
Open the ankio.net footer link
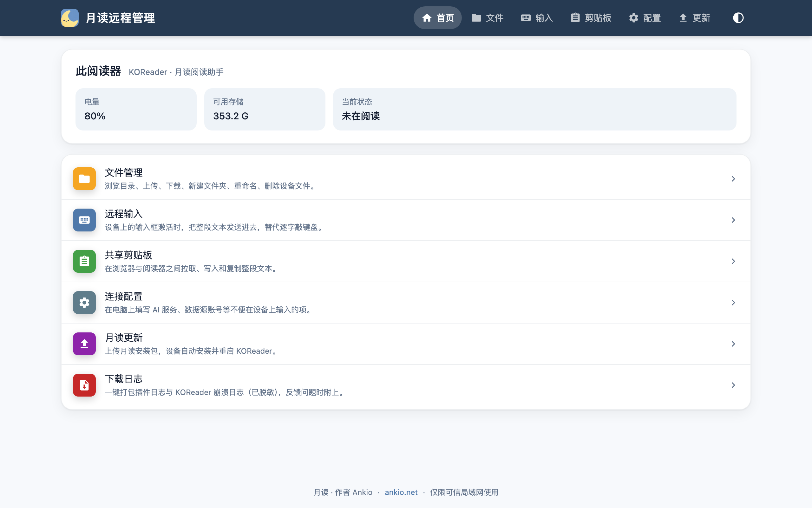[401, 492]
